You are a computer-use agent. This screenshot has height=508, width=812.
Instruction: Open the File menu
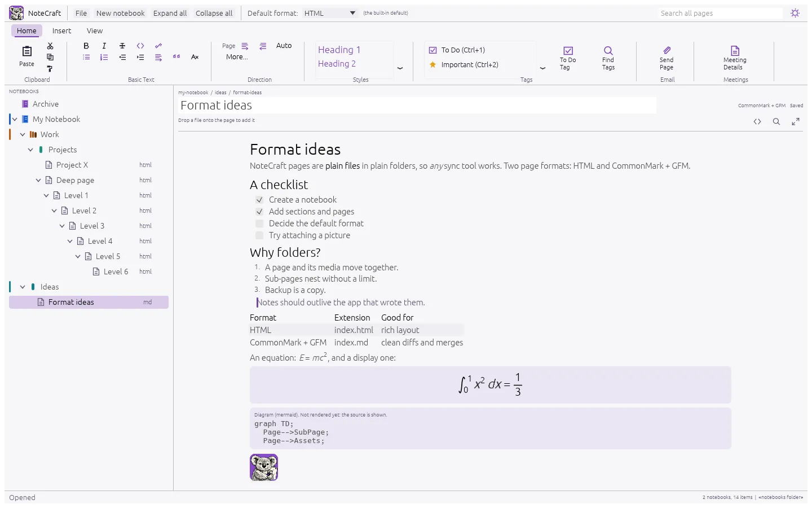[x=81, y=13]
